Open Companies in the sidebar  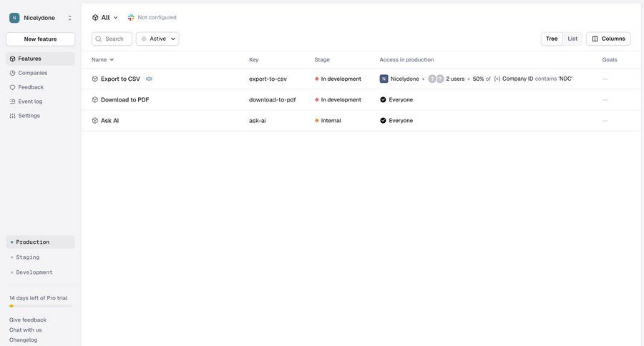[40, 73]
